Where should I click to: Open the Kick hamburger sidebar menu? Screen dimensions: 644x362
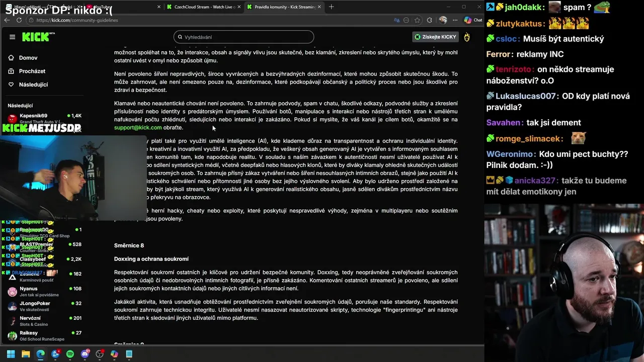(x=12, y=37)
